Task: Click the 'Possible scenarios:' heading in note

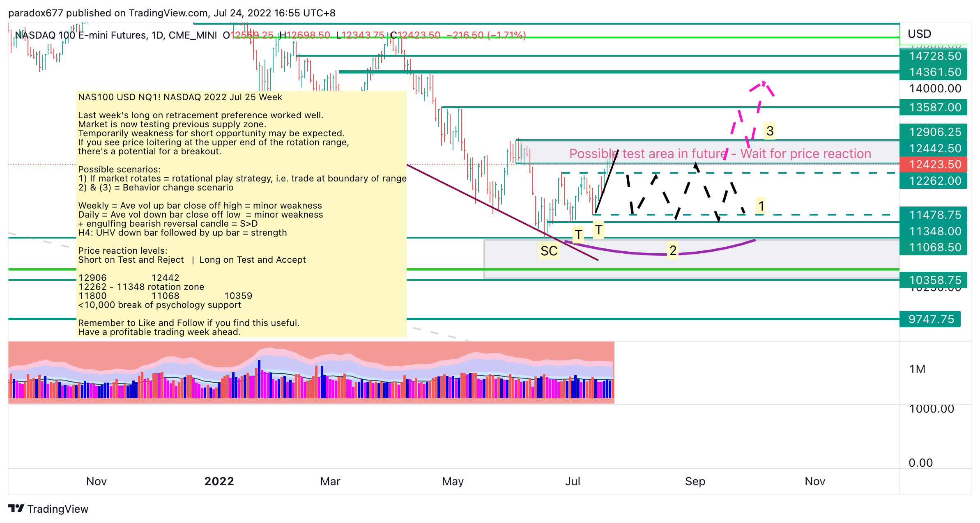Action: coord(119,169)
